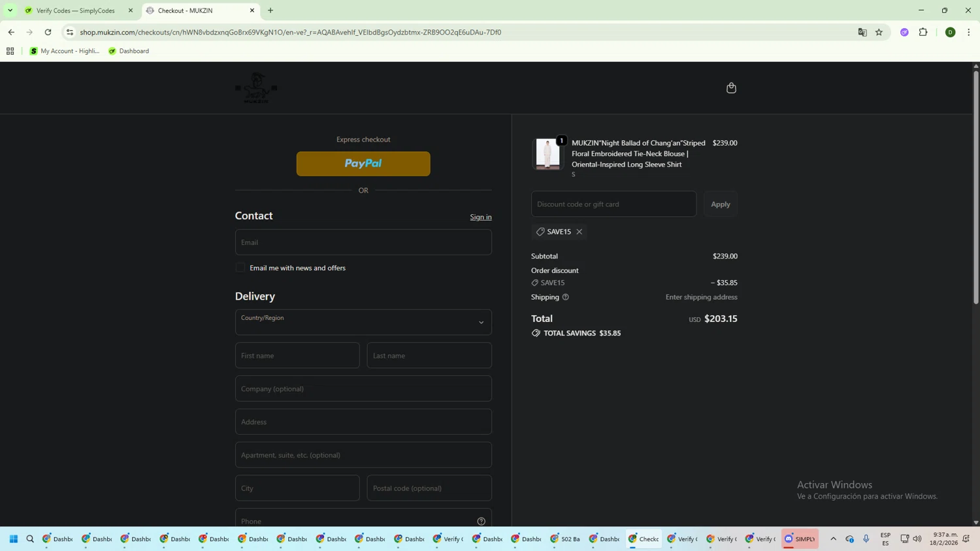The height and width of the screenshot is (551, 980).
Task: Select the Checkout - MUKZIN tab
Action: point(199,10)
